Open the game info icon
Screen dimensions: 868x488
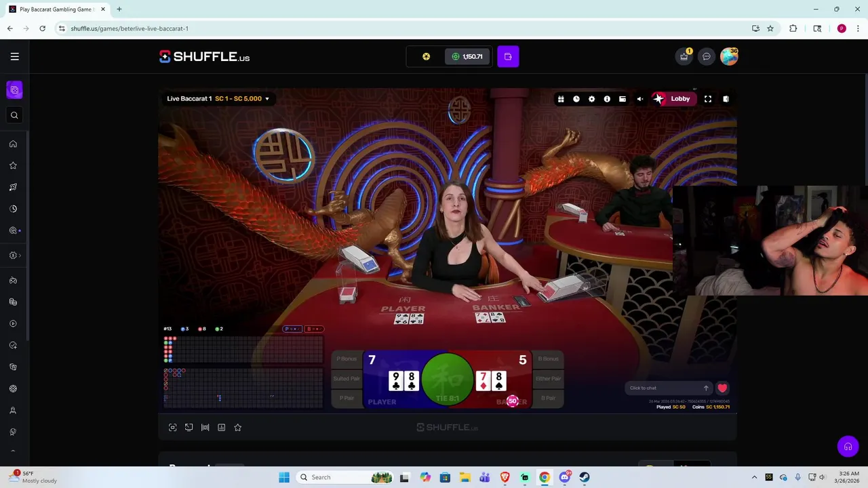click(607, 100)
